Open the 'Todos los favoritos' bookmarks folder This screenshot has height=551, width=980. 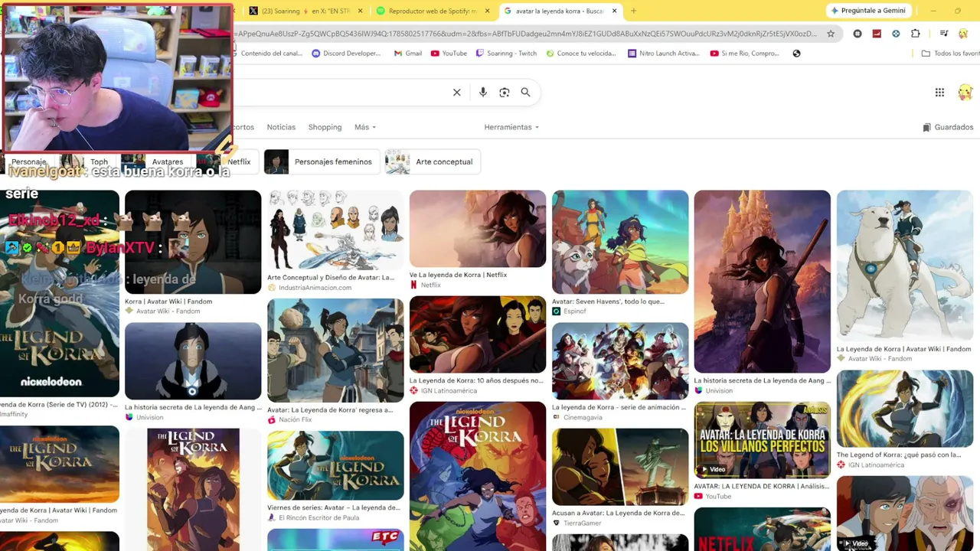pos(950,54)
